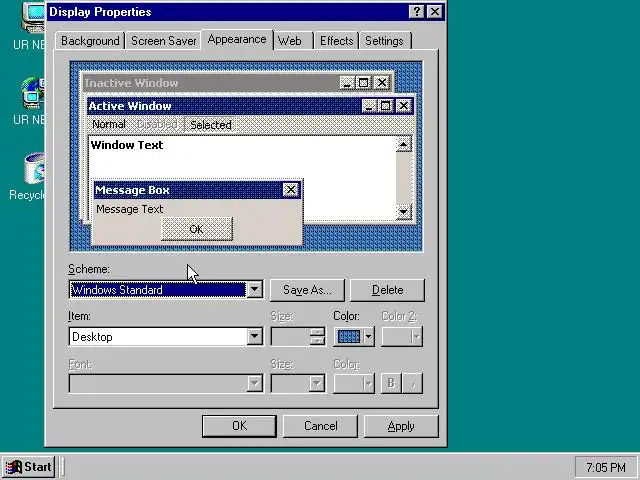The image size is (640, 480).
Task: Delete the selected scheme
Action: (387, 290)
